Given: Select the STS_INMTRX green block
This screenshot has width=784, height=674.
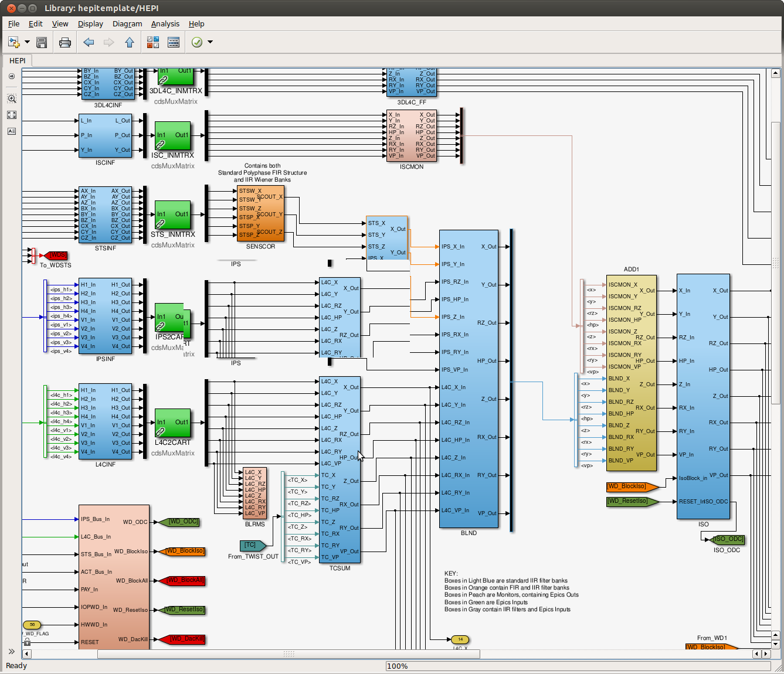Looking at the screenshot, I should (x=172, y=215).
